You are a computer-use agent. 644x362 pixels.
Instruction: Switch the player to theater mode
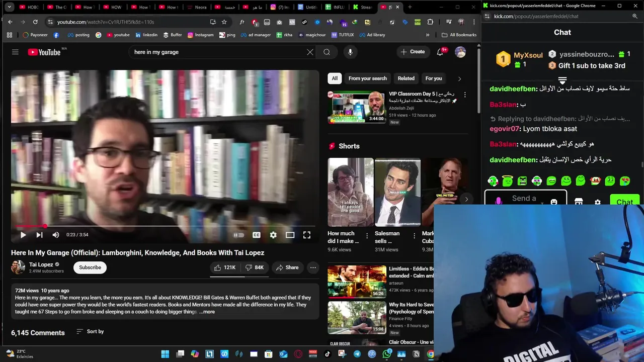coord(290,235)
